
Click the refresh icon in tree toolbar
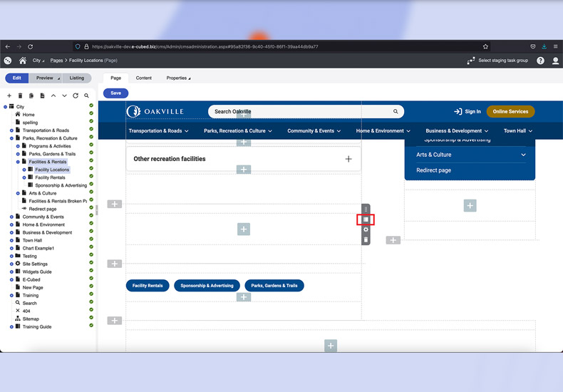coord(76,96)
